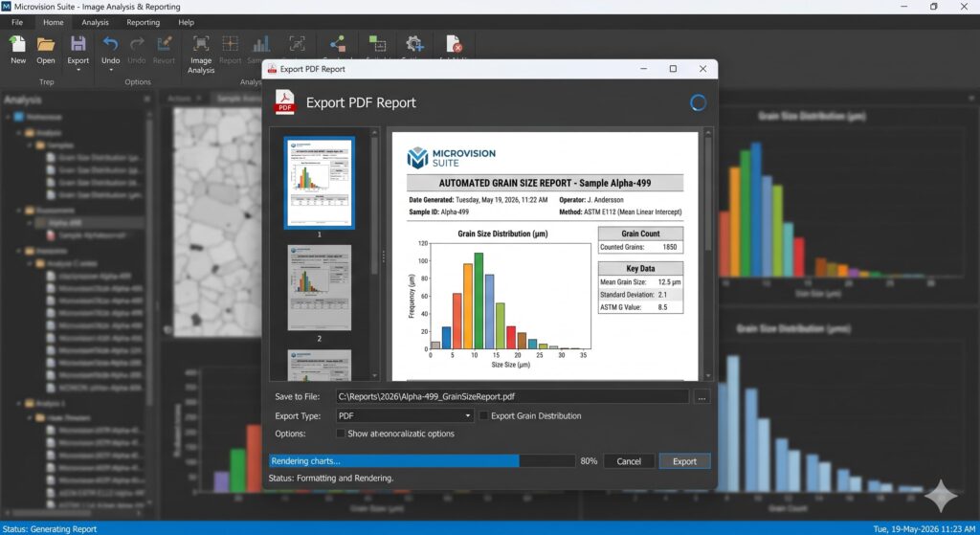Click the 'Standard Deviation: 2.1' row
The width and height of the screenshot is (980, 535).
click(x=640, y=295)
